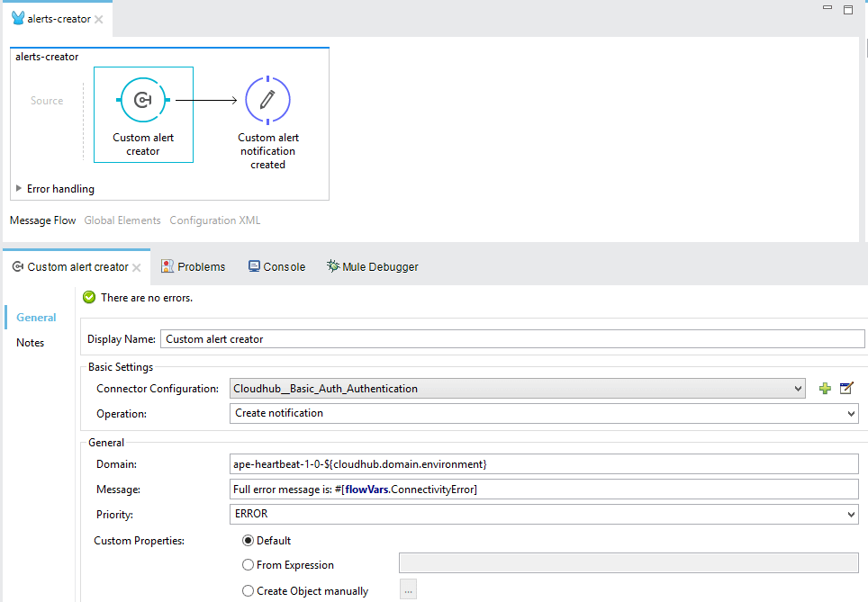Viewport: 868px width, 602px height.
Task: Open the Mule Debugger tab
Action: (x=373, y=266)
